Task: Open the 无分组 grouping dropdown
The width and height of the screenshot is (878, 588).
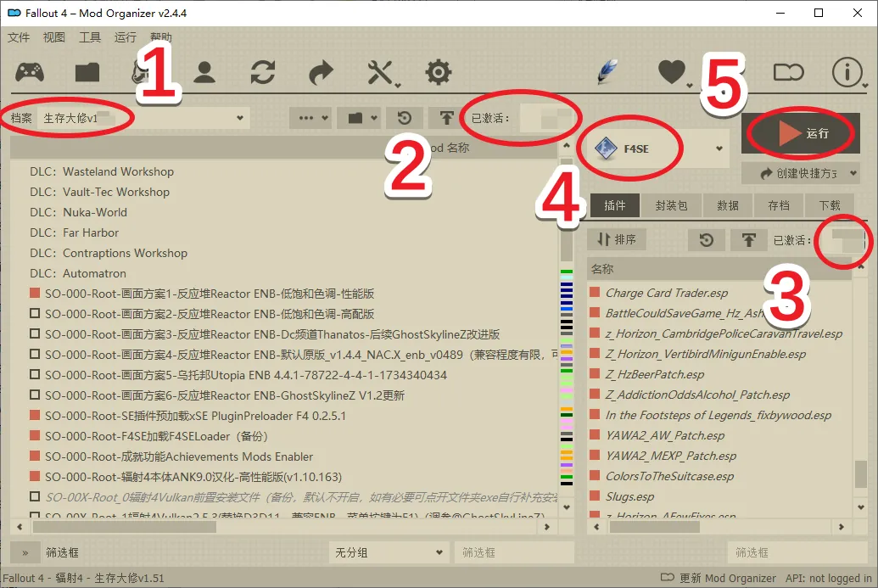Action: tap(389, 552)
